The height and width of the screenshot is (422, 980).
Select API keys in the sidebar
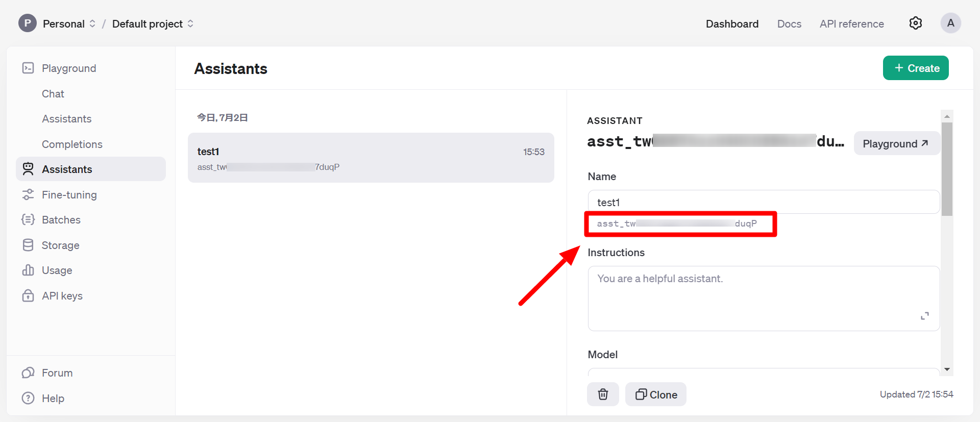click(62, 296)
